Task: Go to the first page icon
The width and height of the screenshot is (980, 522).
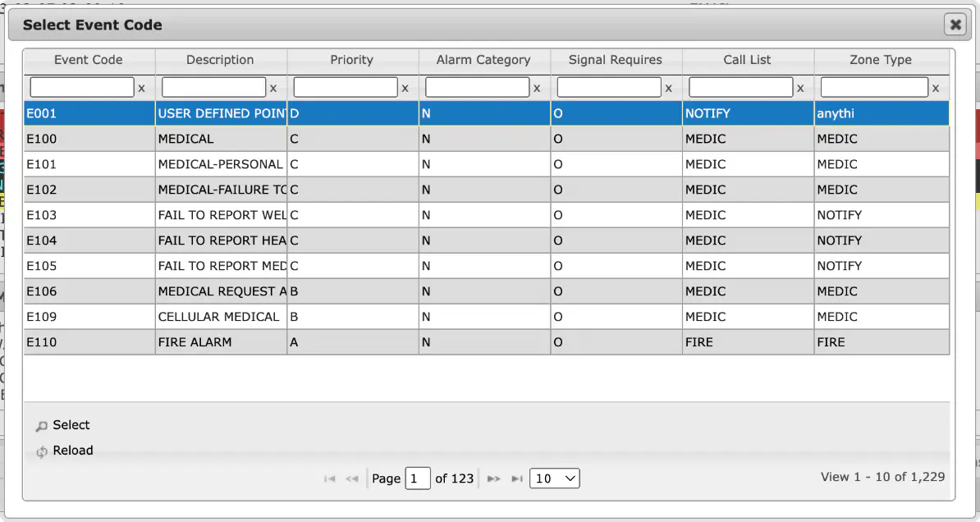Action: point(329,478)
